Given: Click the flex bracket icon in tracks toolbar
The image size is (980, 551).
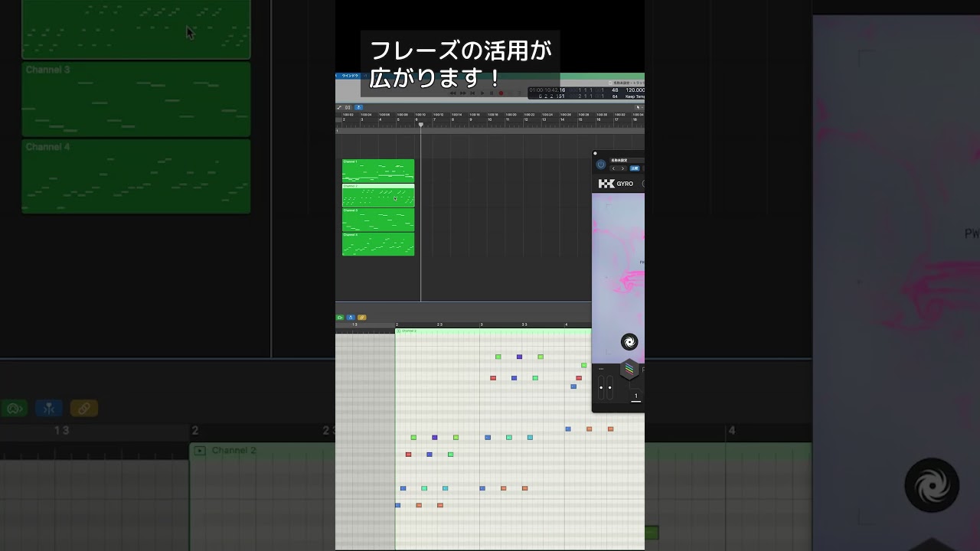Looking at the screenshot, I should pyautogui.click(x=348, y=107).
